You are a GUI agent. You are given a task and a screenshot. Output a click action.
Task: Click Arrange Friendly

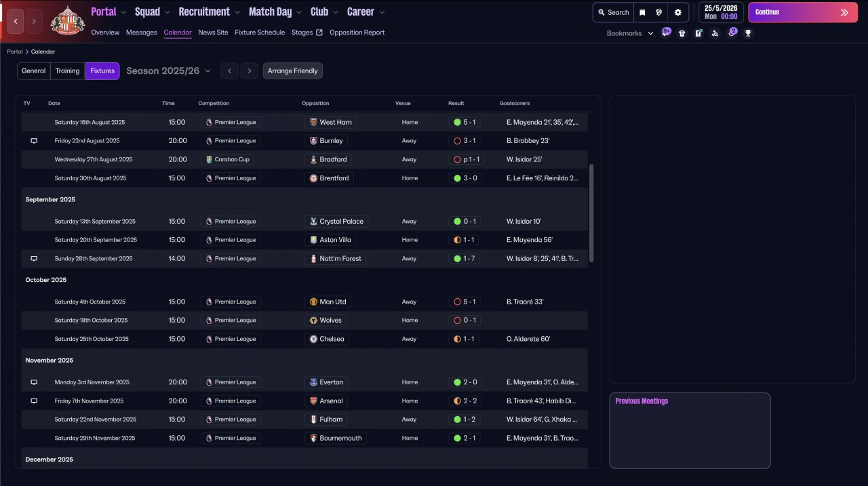pos(293,71)
